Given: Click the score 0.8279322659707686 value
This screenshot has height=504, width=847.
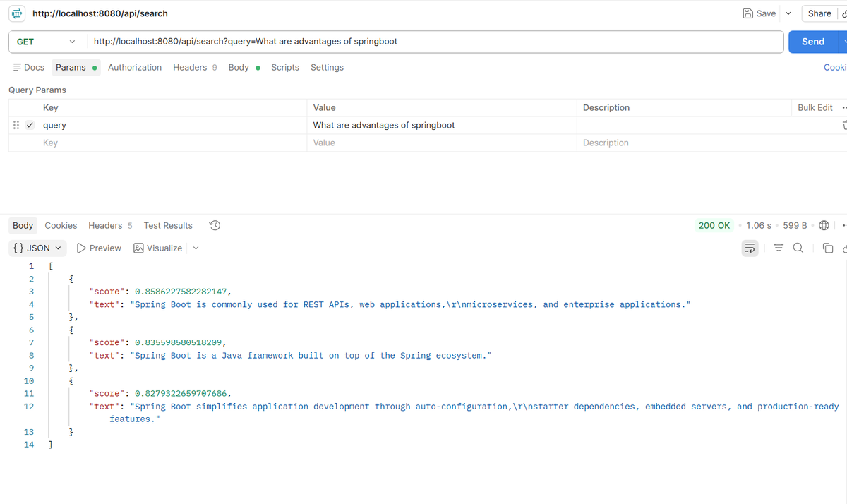Looking at the screenshot, I should [181, 393].
